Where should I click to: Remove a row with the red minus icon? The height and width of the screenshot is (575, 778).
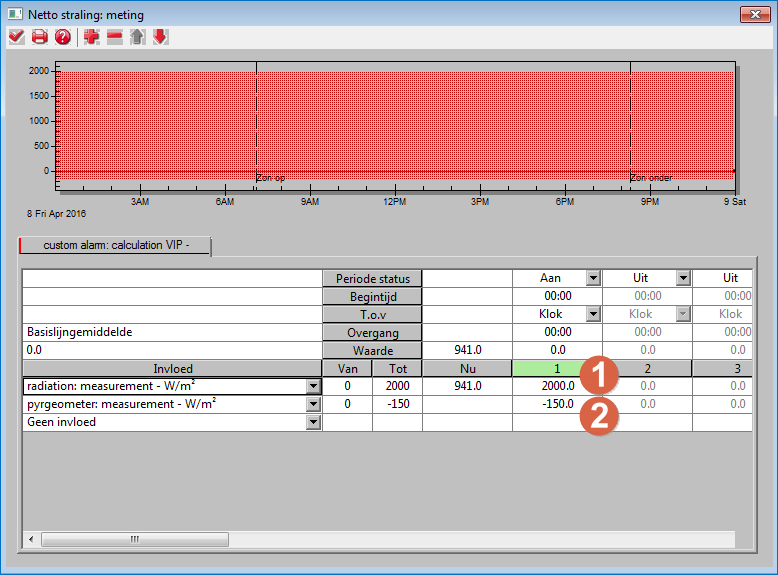pos(115,37)
